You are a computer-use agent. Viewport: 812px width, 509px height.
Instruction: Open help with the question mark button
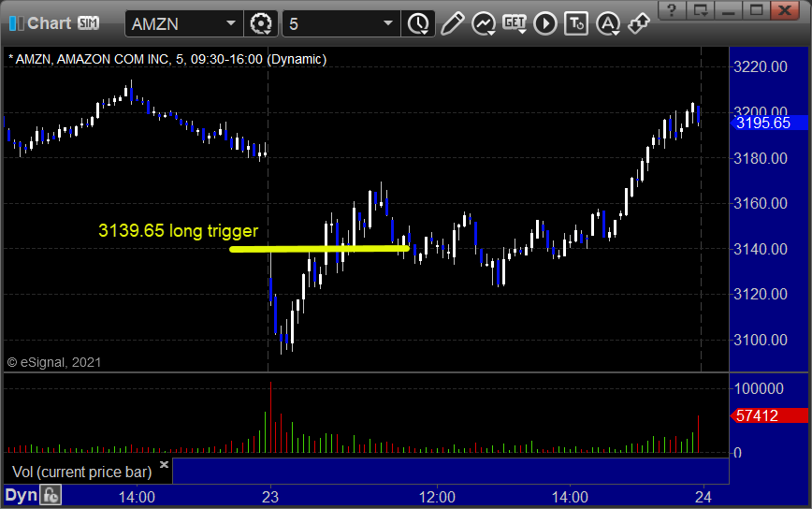point(672,10)
